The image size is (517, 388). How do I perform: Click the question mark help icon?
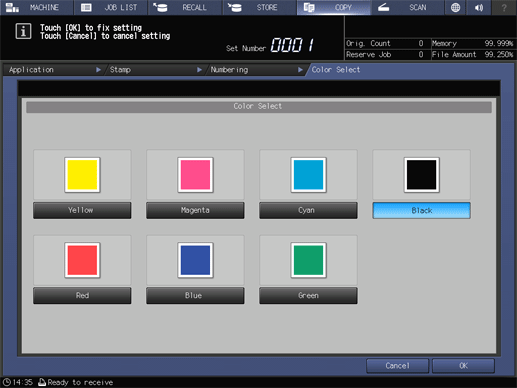pyautogui.click(x=504, y=7)
